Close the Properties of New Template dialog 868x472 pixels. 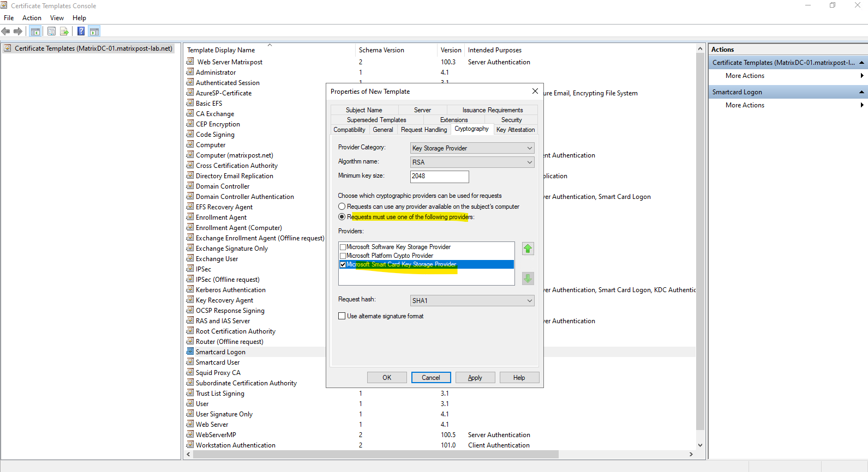[x=535, y=91]
